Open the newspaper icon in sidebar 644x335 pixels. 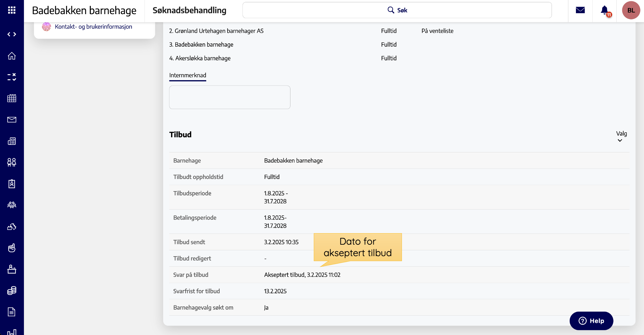pos(12,141)
